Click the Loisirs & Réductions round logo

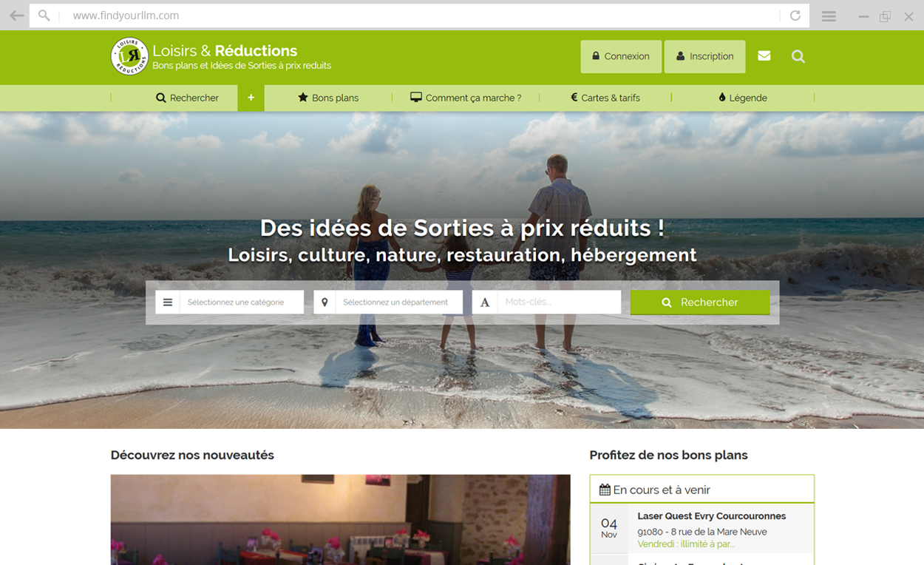click(x=129, y=56)
